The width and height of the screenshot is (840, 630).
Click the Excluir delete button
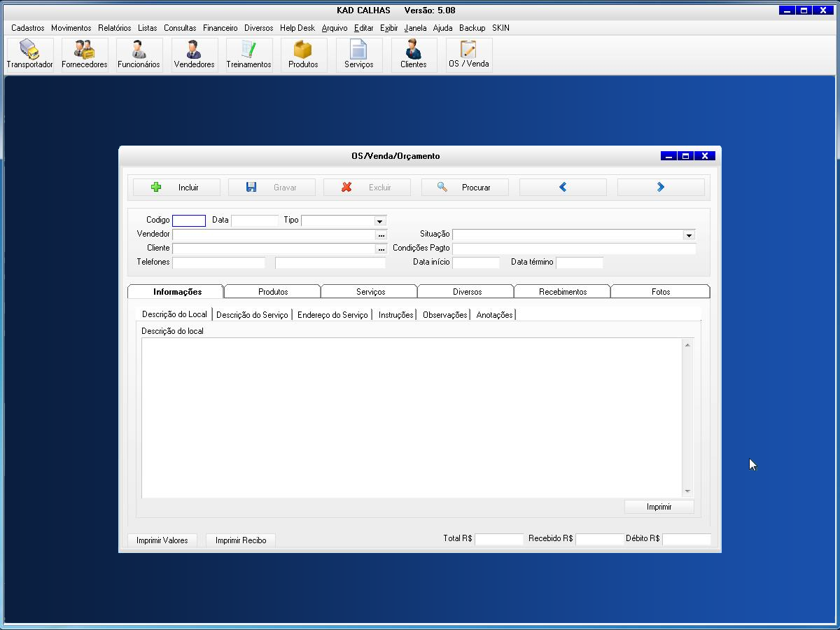pyautogui.click(x=367, y=188)
